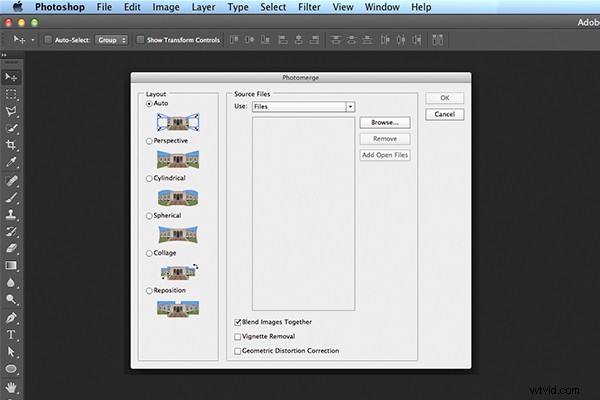
Task: Click OK in Photomerge dialog
Action: (445, 98)
